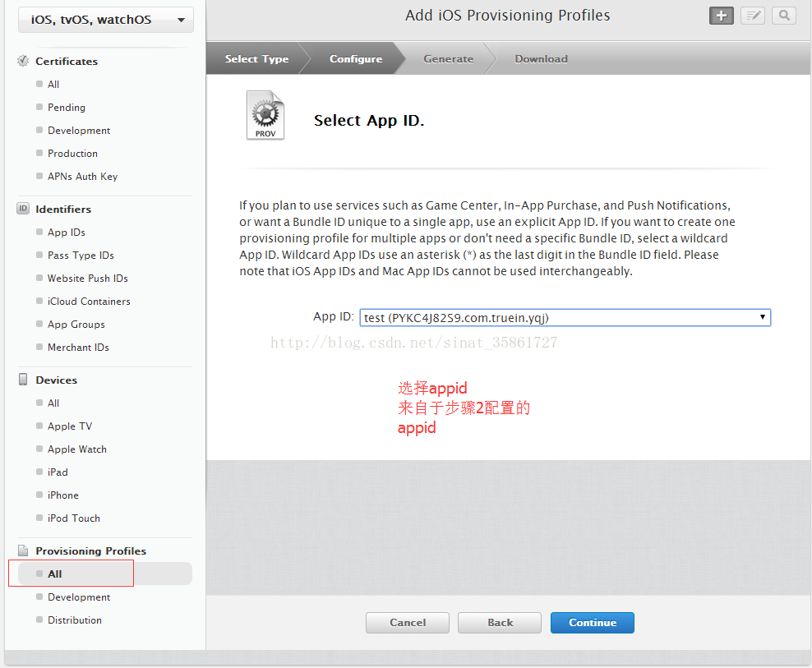Open iCloud Containers

coord(89,302)
